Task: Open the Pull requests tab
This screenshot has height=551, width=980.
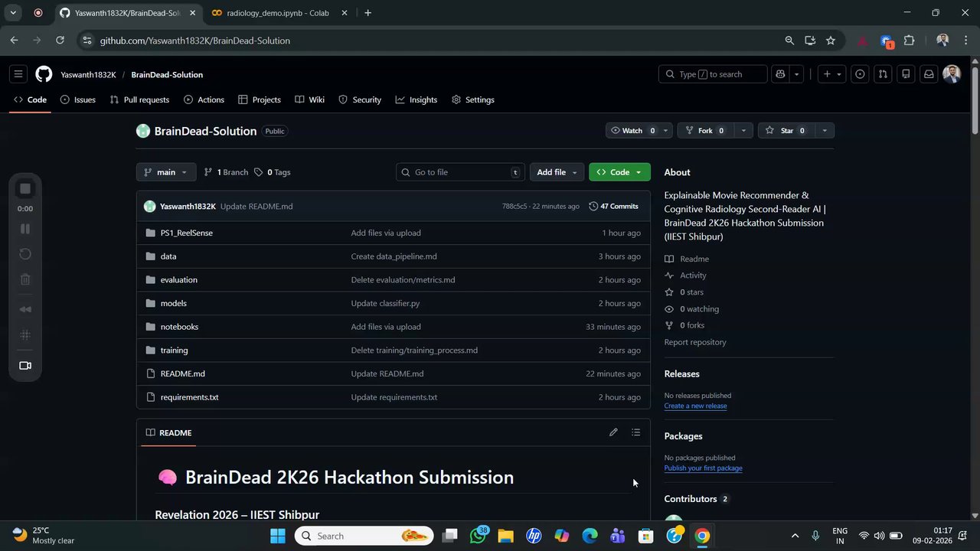Action: [139, 99]
